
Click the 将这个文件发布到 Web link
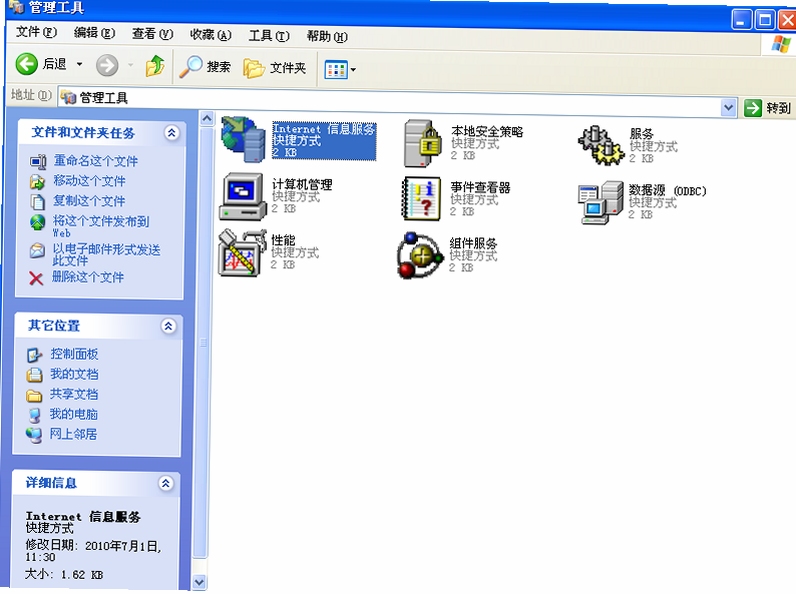click(x=101, y=226)
